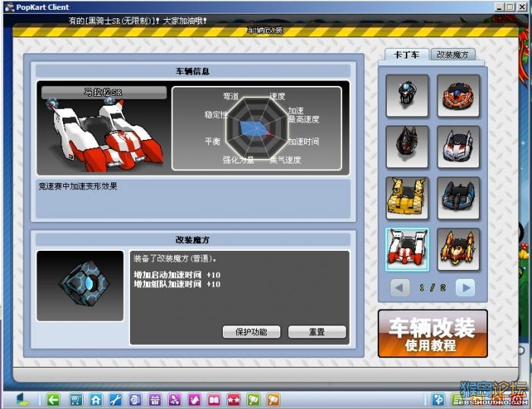
Task: Select the dark blue-helmet kart thumbnail
Action: [x=407, y=96]
